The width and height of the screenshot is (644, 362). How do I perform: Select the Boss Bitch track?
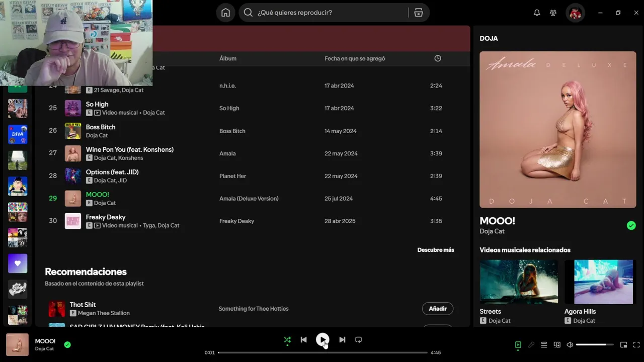click(101, 127)
